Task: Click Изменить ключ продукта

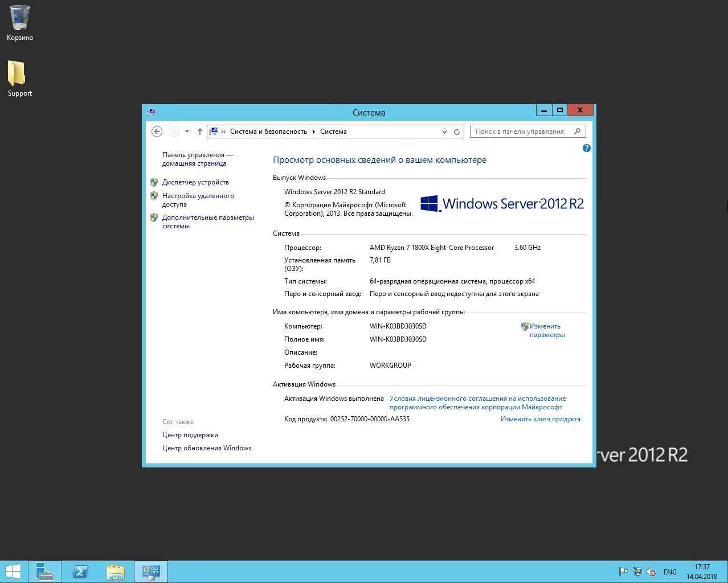Action: 541,419
